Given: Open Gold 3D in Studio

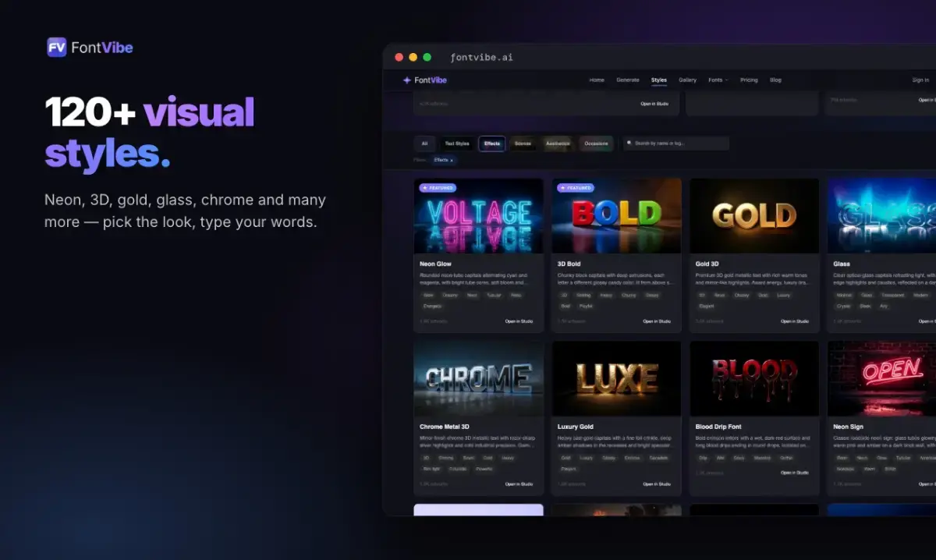Looking at the screenshot, I should point(795,321).
